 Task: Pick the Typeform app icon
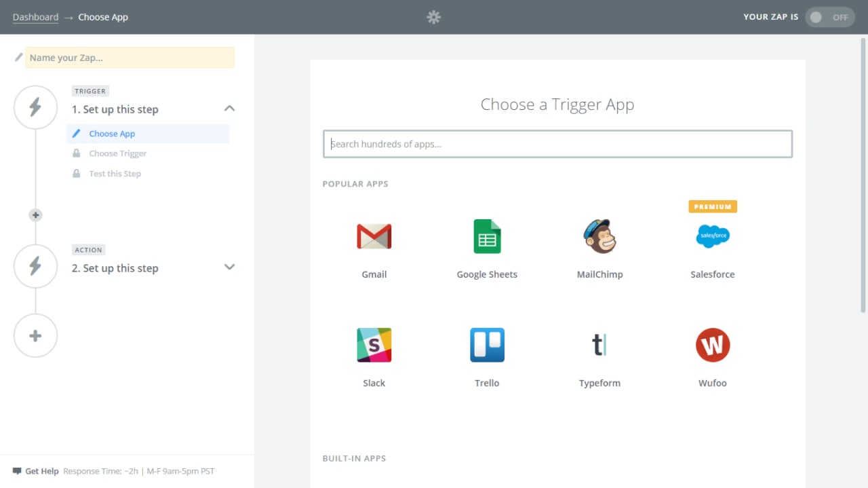(599, 345)
